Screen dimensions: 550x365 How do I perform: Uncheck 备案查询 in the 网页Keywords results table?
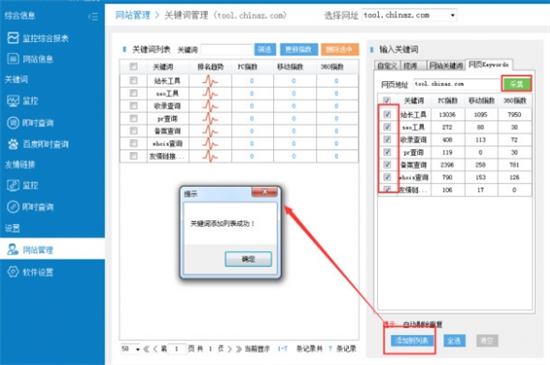tap(387, 164)
